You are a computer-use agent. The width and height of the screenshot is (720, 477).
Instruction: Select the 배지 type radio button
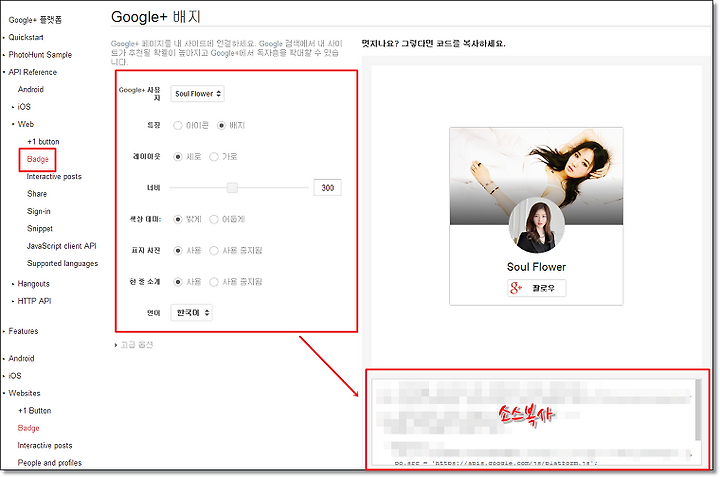coord(221,125)
